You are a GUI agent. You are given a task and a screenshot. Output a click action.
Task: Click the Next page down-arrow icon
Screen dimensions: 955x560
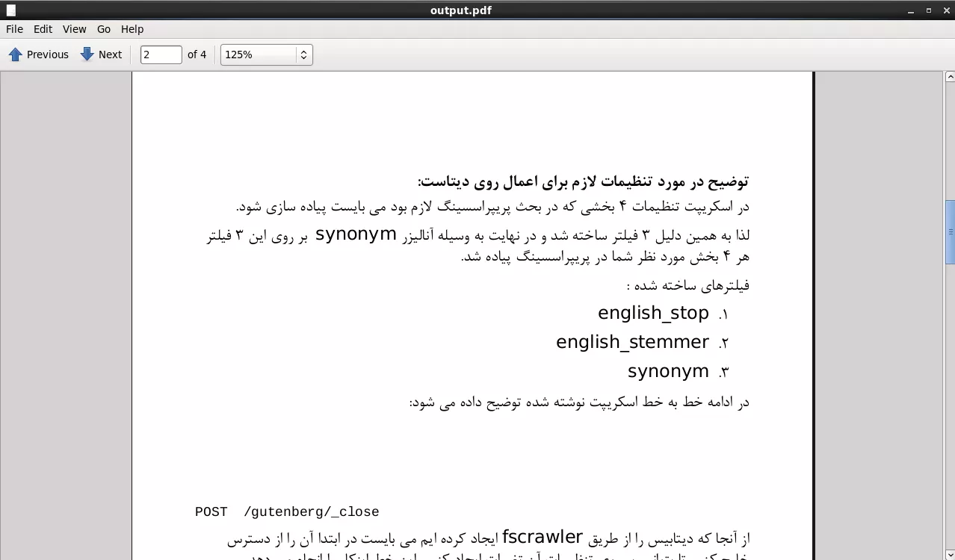click(87, 55)
